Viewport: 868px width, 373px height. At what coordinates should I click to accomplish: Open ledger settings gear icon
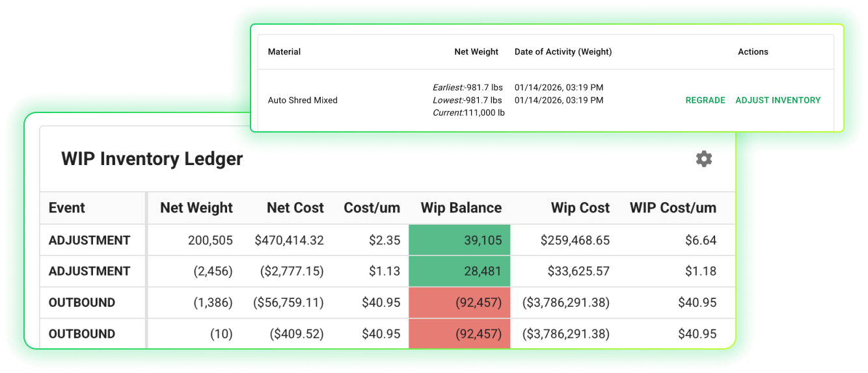click(x=703, y=159)
